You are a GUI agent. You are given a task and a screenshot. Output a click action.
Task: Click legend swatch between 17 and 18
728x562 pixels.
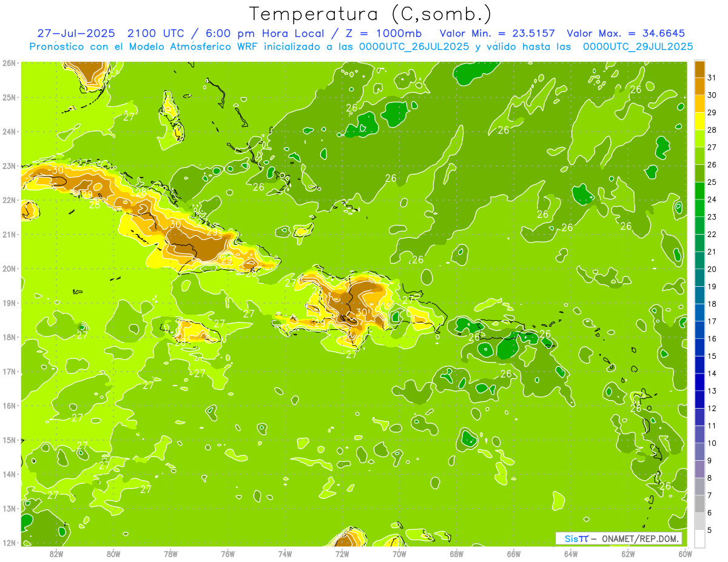(699, 312)
